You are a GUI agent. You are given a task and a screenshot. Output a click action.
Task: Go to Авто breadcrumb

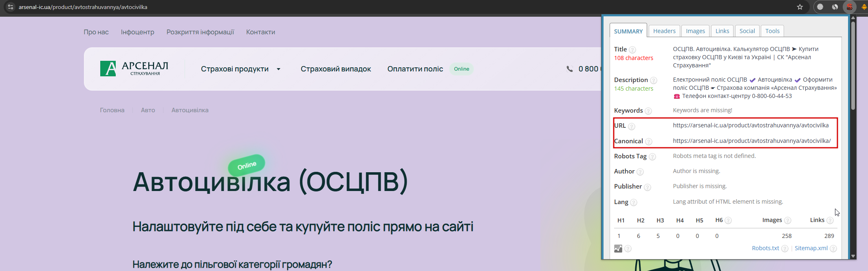[148, 110]
